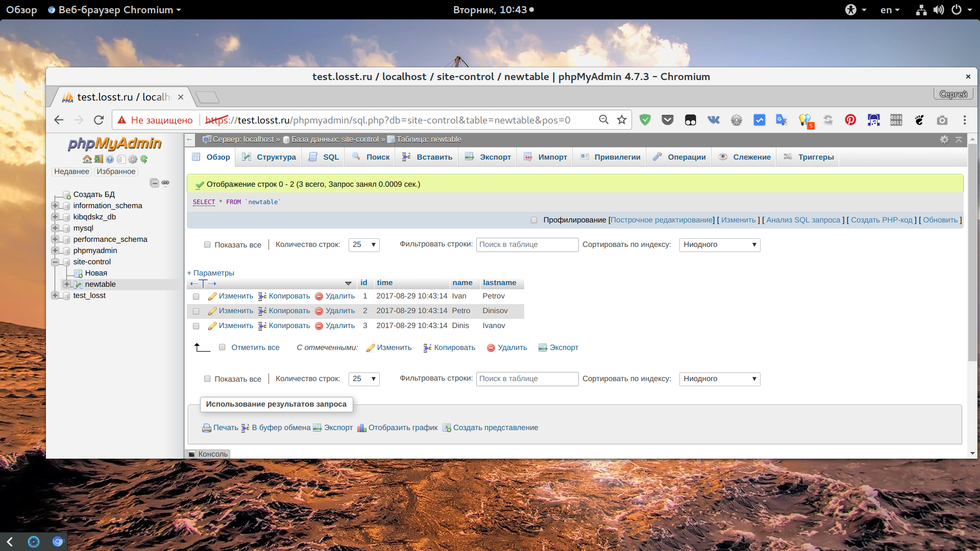Viewport: 980px width, 551px height.
Task: Open column options triangle in table header
Action: (x=348, y=283)
